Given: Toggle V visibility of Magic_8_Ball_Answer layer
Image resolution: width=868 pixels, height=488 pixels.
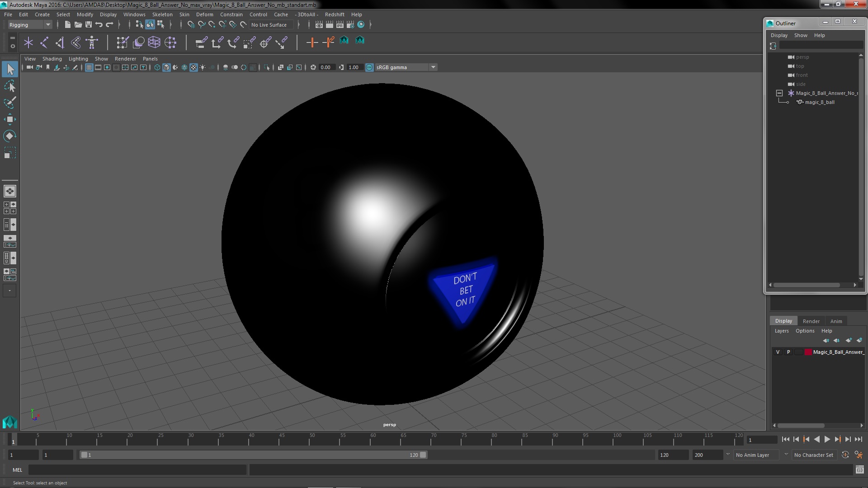Looking at the screenshot, I should 778,352.
